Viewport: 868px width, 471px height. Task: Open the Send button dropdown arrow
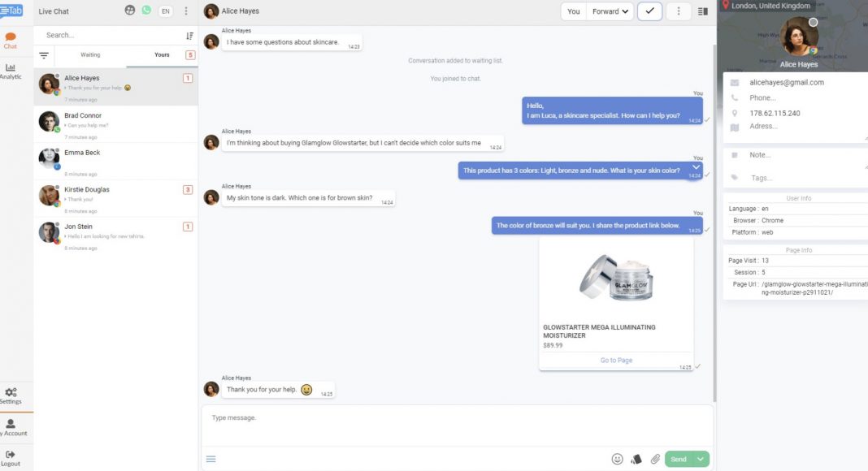[701, 459]
